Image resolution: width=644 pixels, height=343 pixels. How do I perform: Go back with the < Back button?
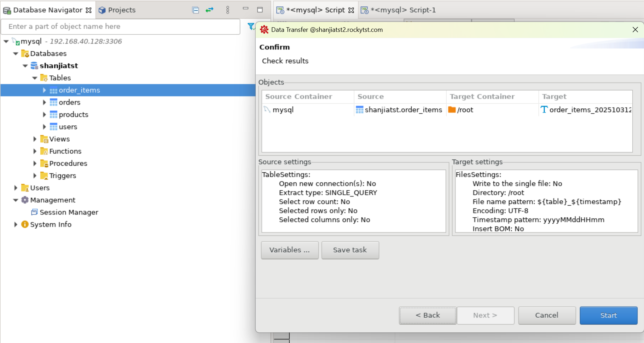click(x=428, y=315)
